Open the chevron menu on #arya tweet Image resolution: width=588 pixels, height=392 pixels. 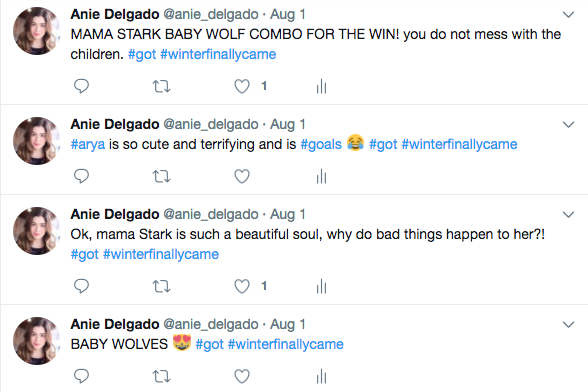(x=568, y=125)
